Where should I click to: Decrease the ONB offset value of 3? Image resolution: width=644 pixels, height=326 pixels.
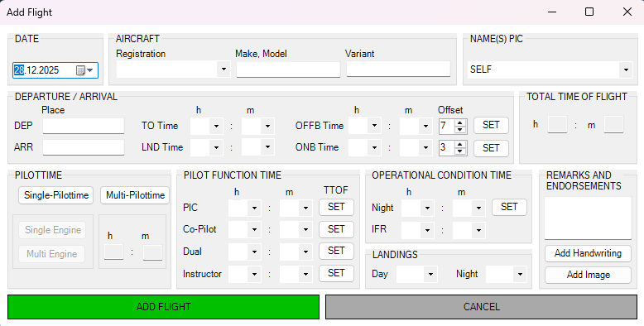pos(460,151)
